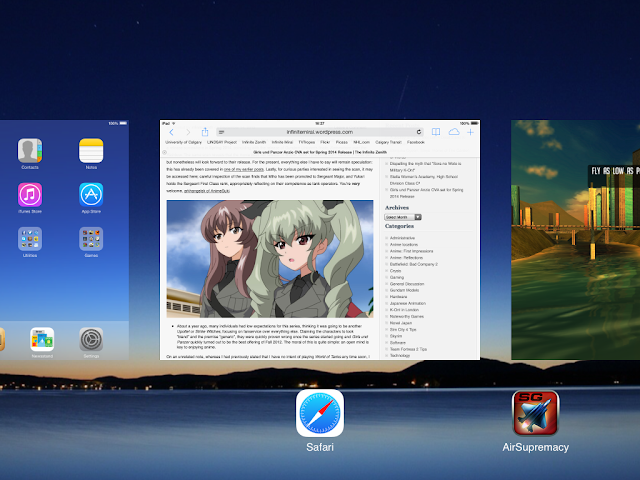The image size is (640, 480).
Task: Switch to the home screen card
Action: (x=64, y=240)
